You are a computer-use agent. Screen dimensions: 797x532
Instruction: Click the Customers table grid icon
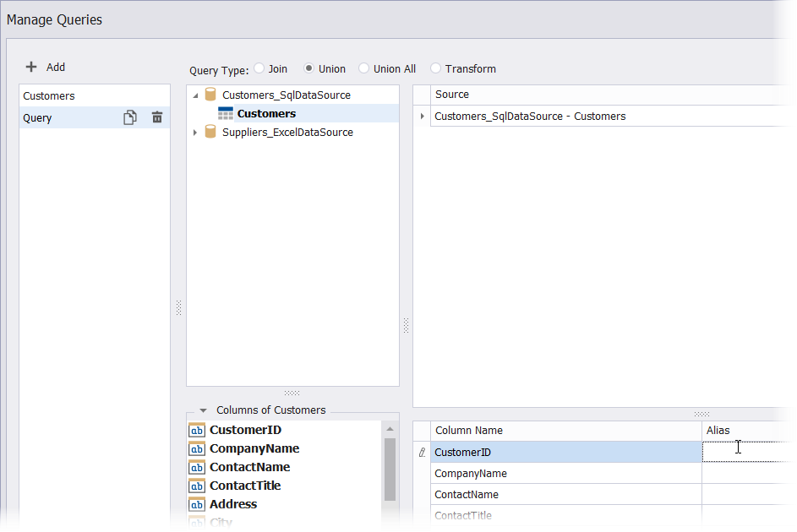click(x=226, y=114)
